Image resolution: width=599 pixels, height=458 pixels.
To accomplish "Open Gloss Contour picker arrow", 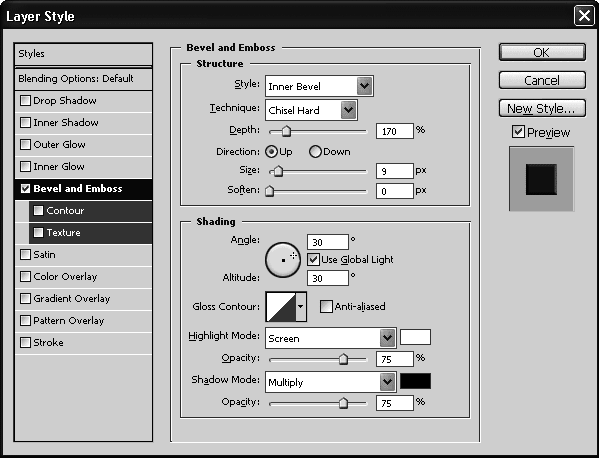I will click(x=301, y=307).
